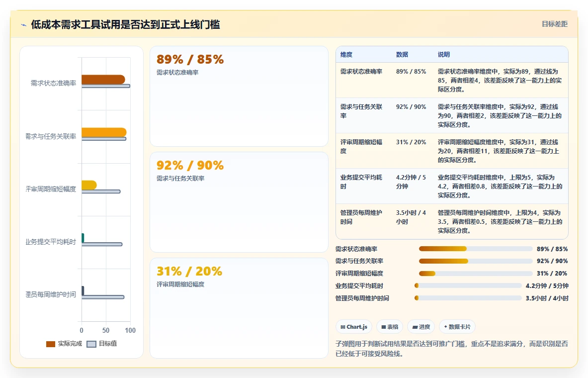Click the 业务提交平均耗时 axis label in the chart

tap(51, 242)
